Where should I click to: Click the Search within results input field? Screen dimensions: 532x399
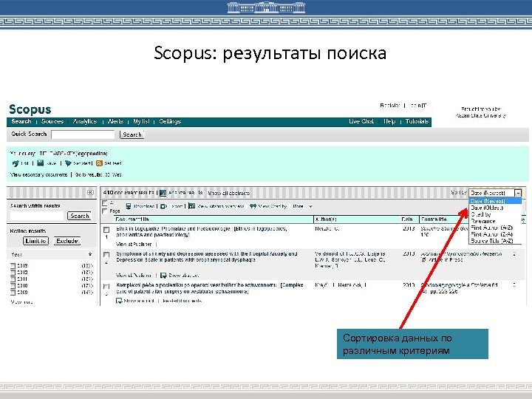point(37,216)
